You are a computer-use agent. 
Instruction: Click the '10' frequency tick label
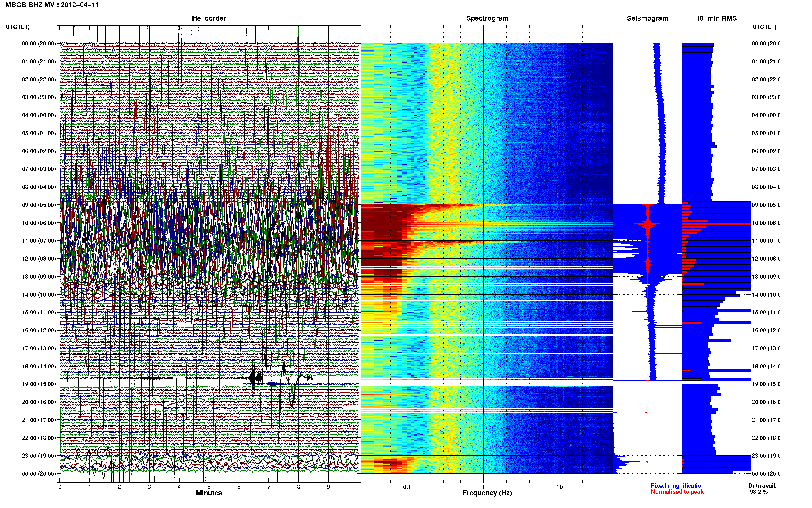coord(560,487)
